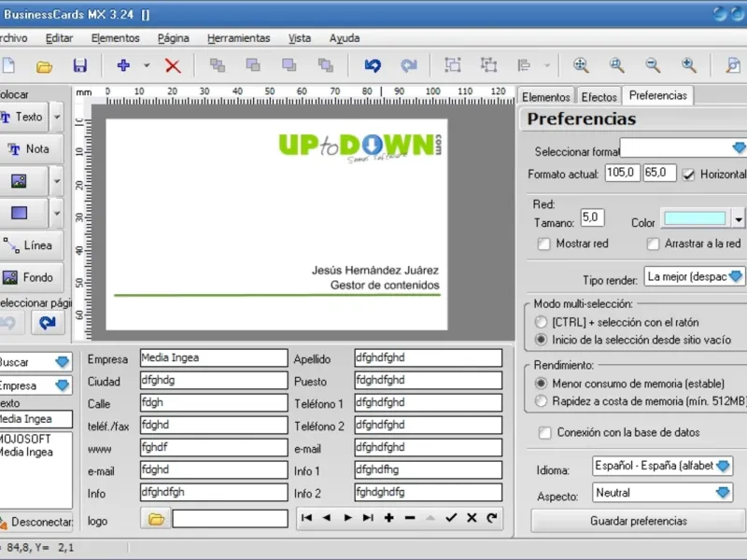Click the zoom out magnifier icon
The image size is (747, 560).
pos(653,65)
